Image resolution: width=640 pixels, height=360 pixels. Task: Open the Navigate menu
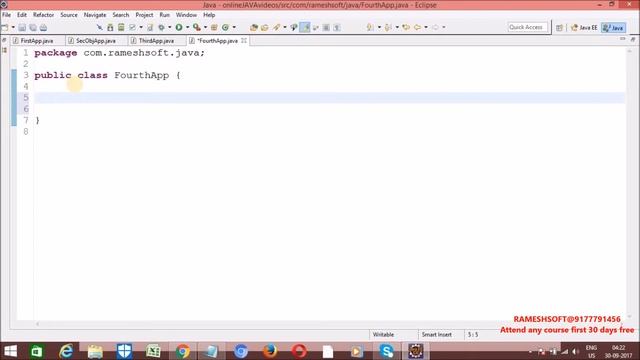(x=95, y=15)
